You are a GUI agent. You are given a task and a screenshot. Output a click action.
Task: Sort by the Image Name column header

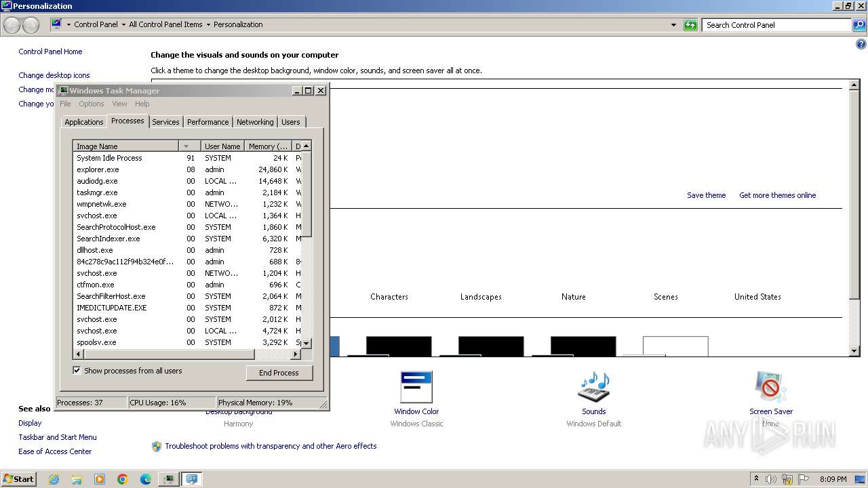(126, 146)
